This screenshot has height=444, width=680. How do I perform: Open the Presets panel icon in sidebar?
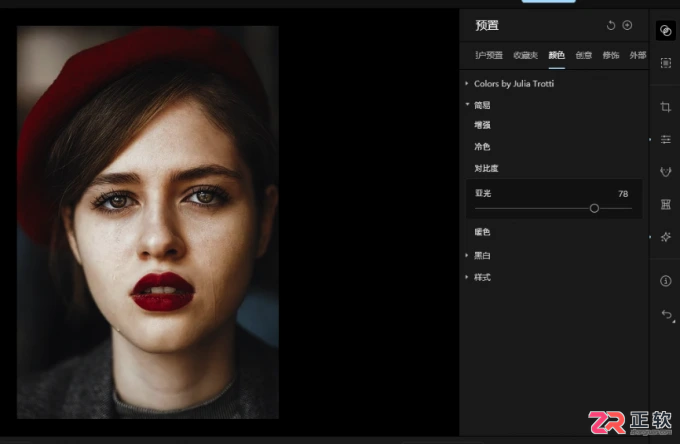point(665,30)
